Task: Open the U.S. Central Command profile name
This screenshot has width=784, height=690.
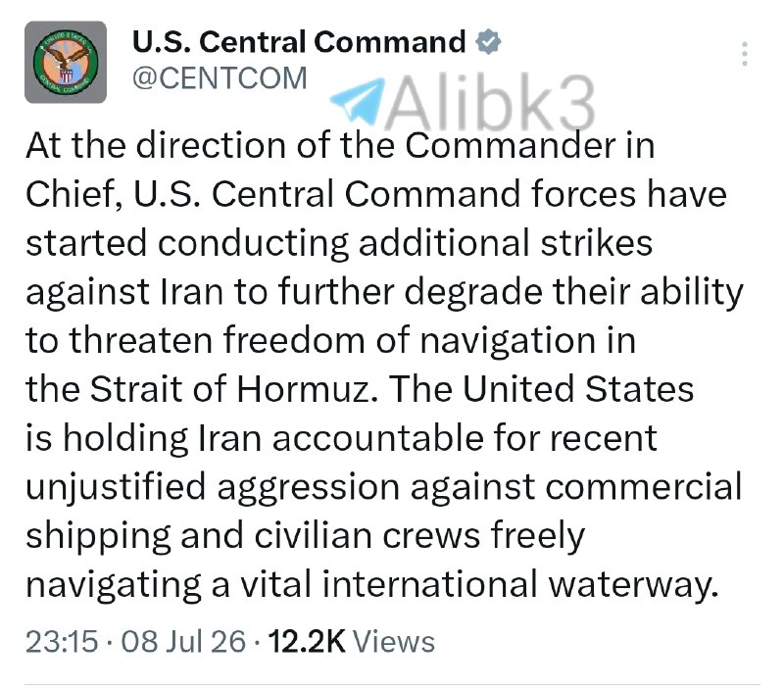Action: click(299, 41)
